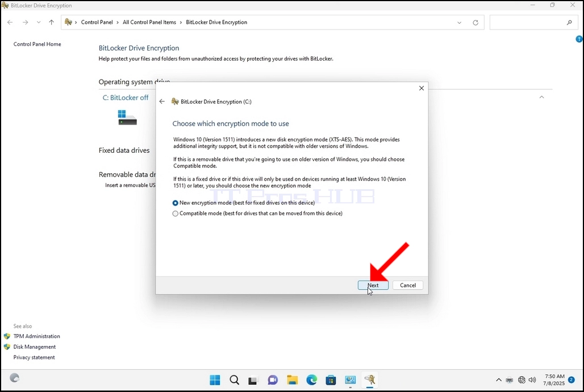
Task: Open recent locations dropdown arrow
Action: 39,22
